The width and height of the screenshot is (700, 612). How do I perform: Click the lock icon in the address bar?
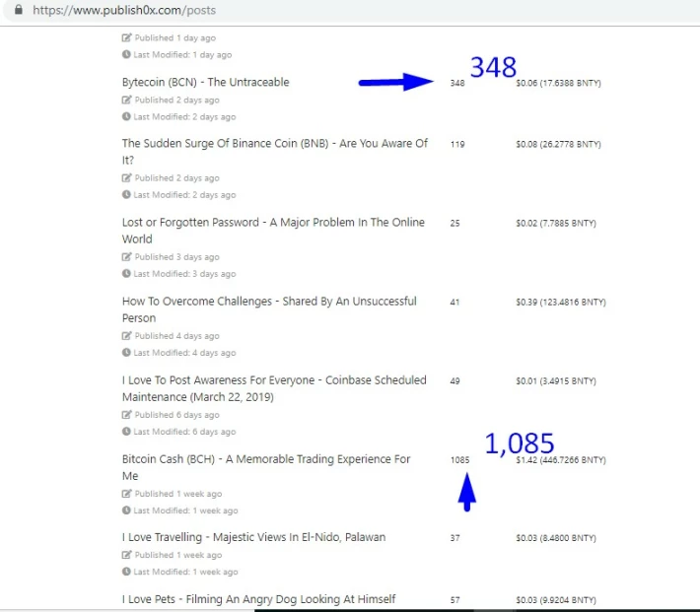point(19,10)
